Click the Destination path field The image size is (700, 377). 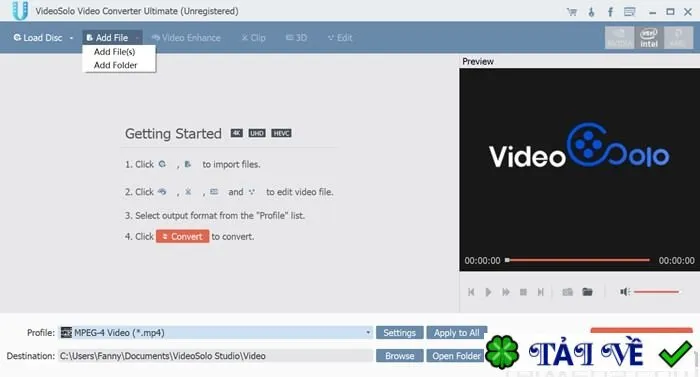[216, 356]
